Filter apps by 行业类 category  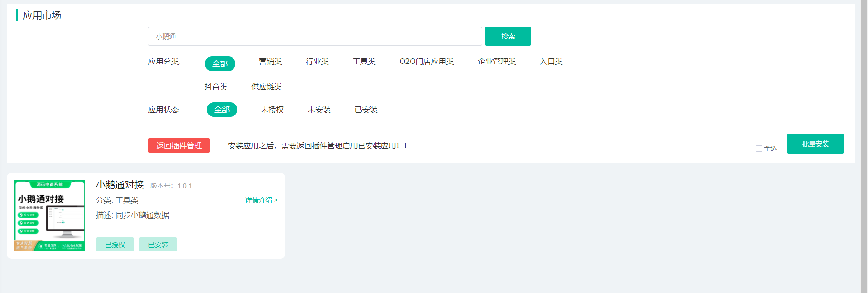(317, 62)
